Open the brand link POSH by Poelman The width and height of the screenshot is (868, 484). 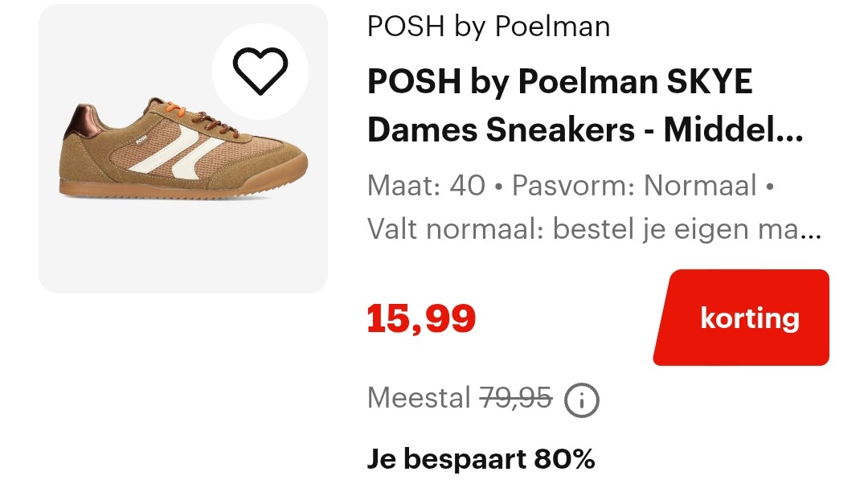[x=489, y=26]
